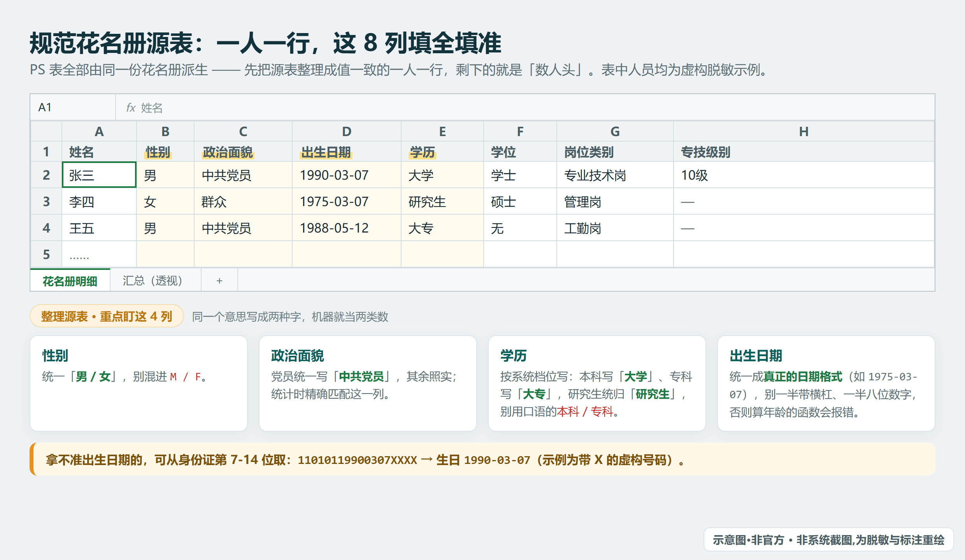The width and height of the screenshot is (965, 560).
Task: Select the 硕士 degree cell
Action: pyautogui.click(x=520, y=201)
